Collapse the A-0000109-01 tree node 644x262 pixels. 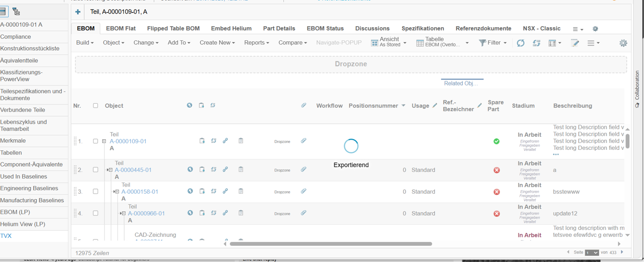[104, 141]
